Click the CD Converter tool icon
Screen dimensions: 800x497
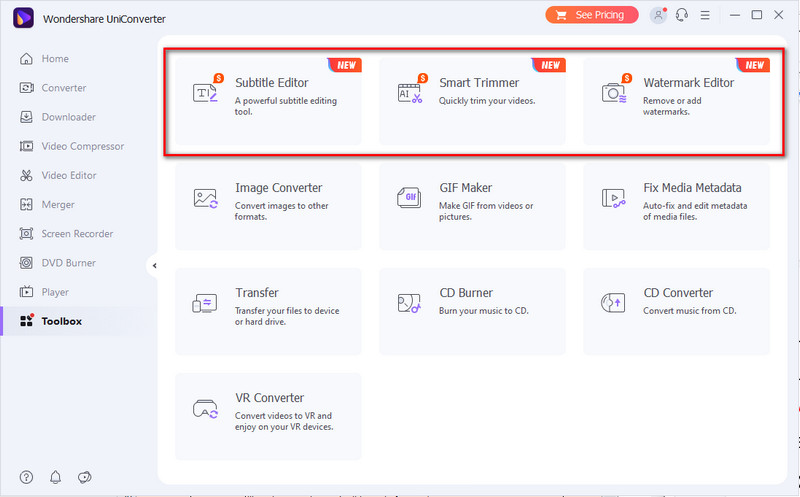(x=613, y=303)
